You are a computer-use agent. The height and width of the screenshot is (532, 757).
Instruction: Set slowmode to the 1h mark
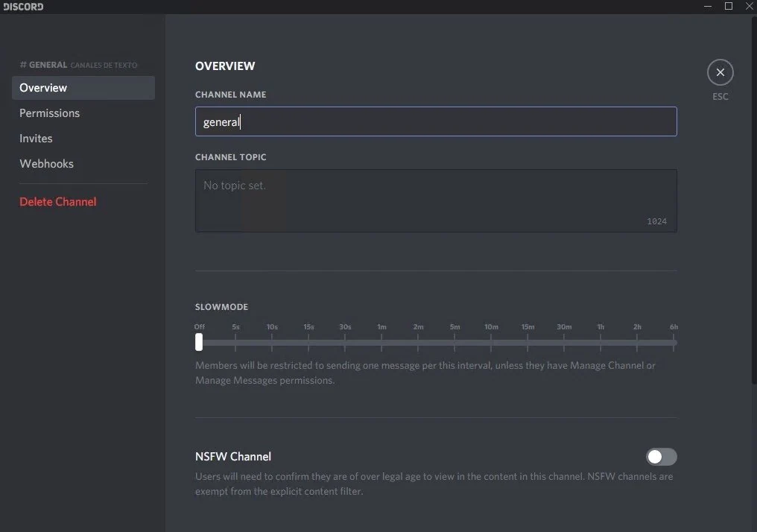click(x=601, y=343)
